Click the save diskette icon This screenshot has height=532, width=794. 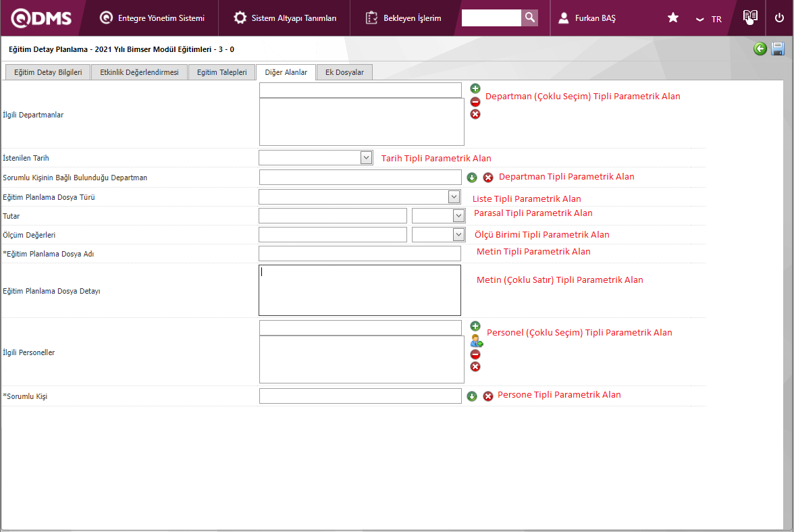click(x=778, y=49)
